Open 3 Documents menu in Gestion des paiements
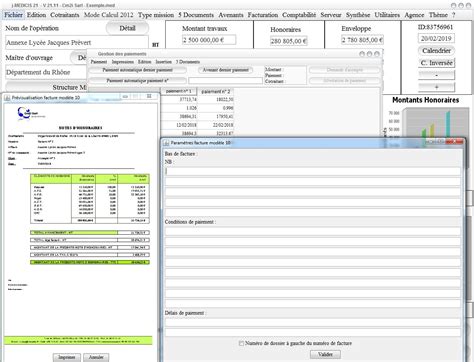This screenshot has width=474, height=362. [188, 62]
